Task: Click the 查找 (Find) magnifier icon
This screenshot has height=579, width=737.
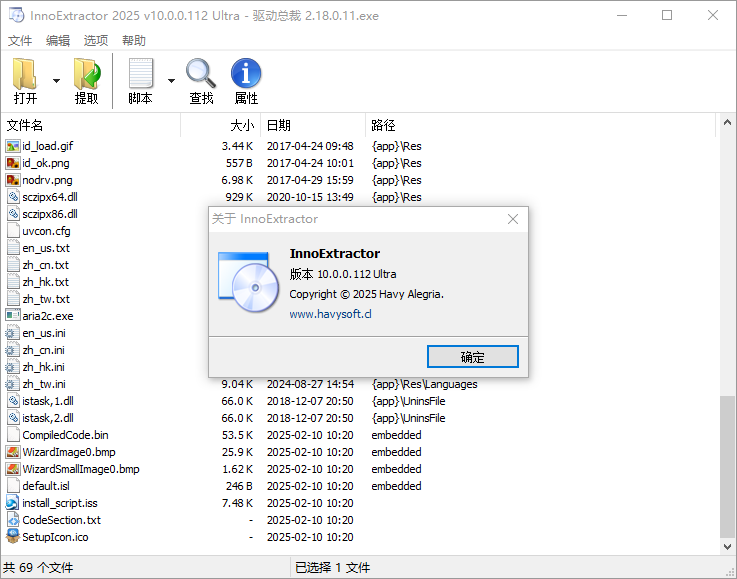Action: [201, 75]
